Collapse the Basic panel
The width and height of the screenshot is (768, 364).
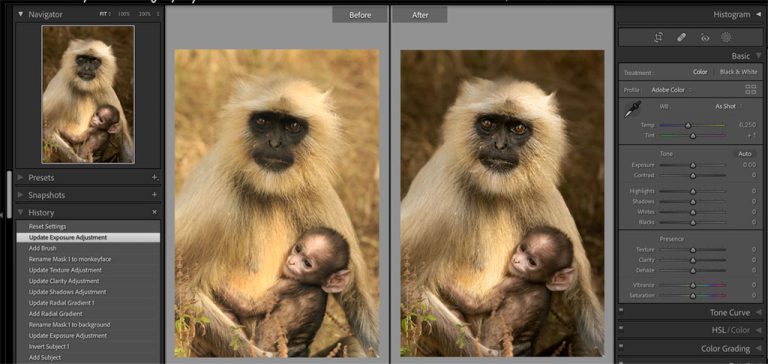click(758, 56)
